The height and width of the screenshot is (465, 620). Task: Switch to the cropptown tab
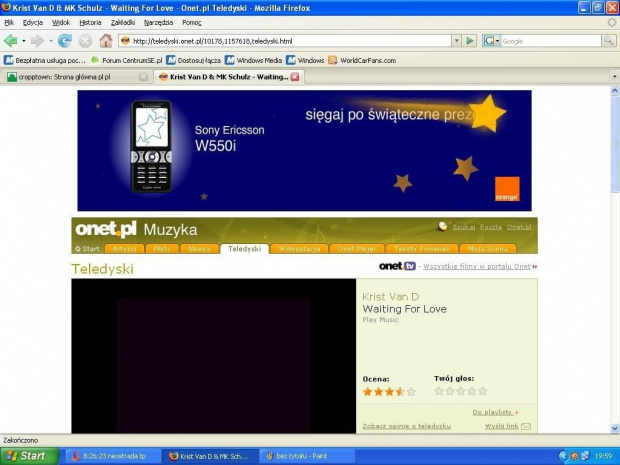(x=70, y=76)
